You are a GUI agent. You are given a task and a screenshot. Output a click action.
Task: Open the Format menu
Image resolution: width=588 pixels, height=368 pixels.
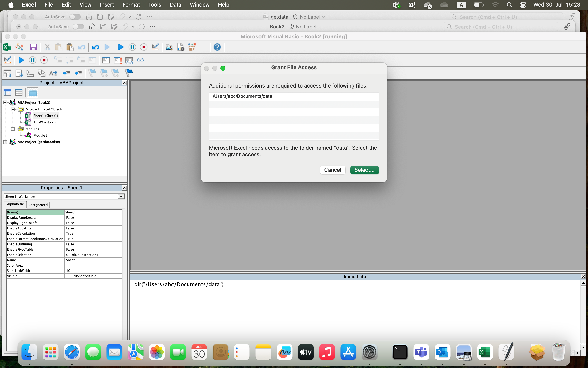[131, 5]
